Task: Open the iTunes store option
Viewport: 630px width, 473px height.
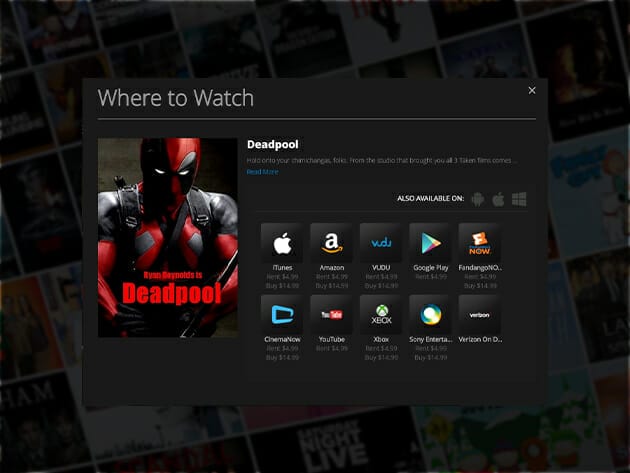Action: click(281, 243)
